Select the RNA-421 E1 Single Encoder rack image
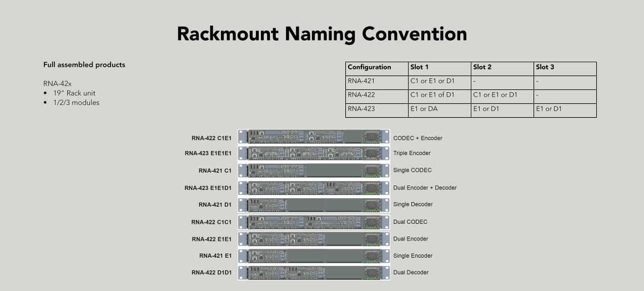This screenshot has height=291, width=644. tap(314, 256)
